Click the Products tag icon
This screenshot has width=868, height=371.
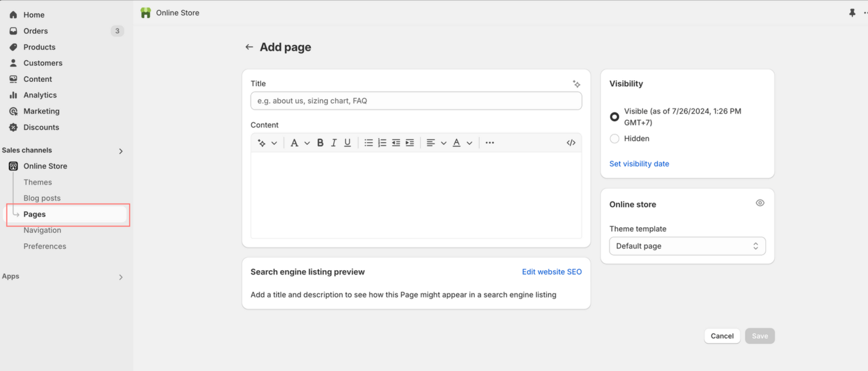[13, 47]
